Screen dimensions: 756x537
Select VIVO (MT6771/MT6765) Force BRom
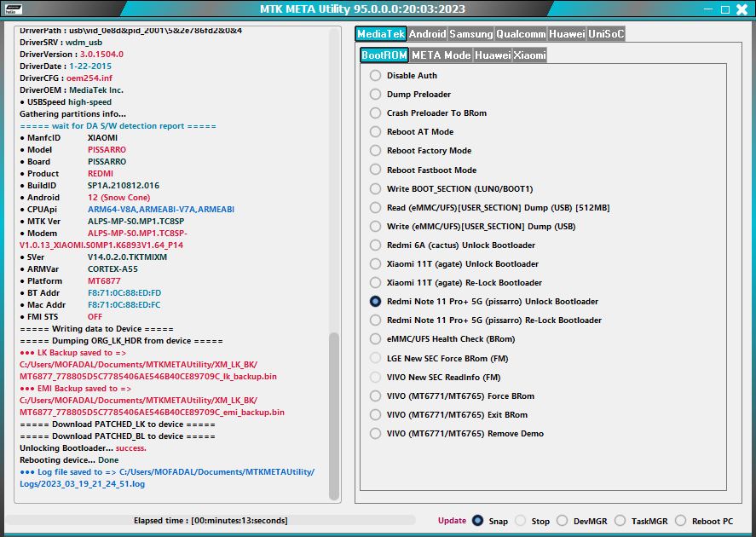(x=452, y=396)
